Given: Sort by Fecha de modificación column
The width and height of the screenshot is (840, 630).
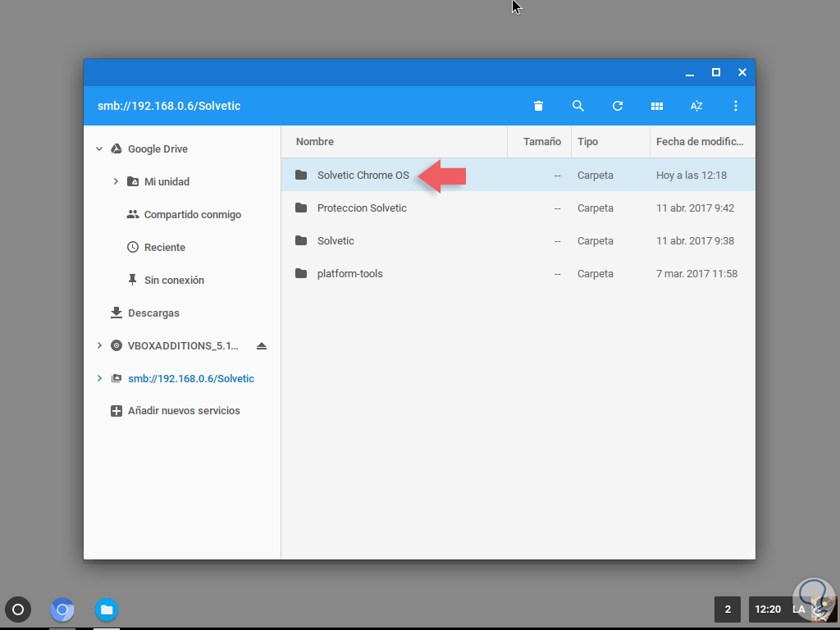Looking at the screenshot, I should (x=700, y=141).
